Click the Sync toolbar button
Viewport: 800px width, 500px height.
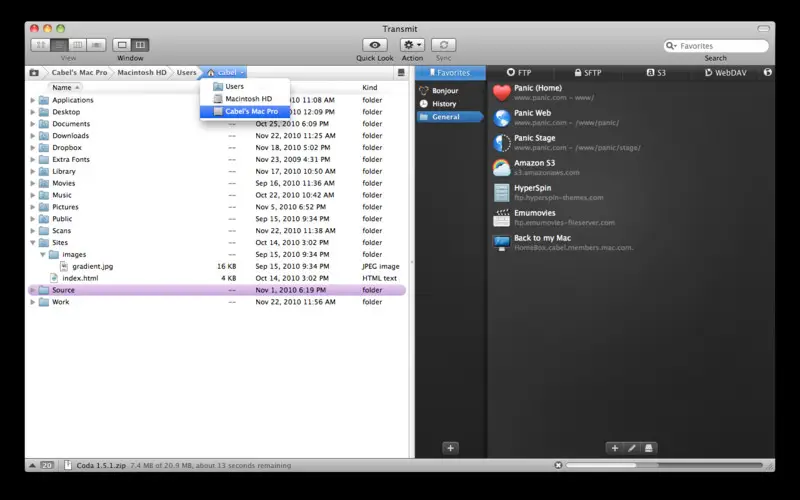pos(443,45)
